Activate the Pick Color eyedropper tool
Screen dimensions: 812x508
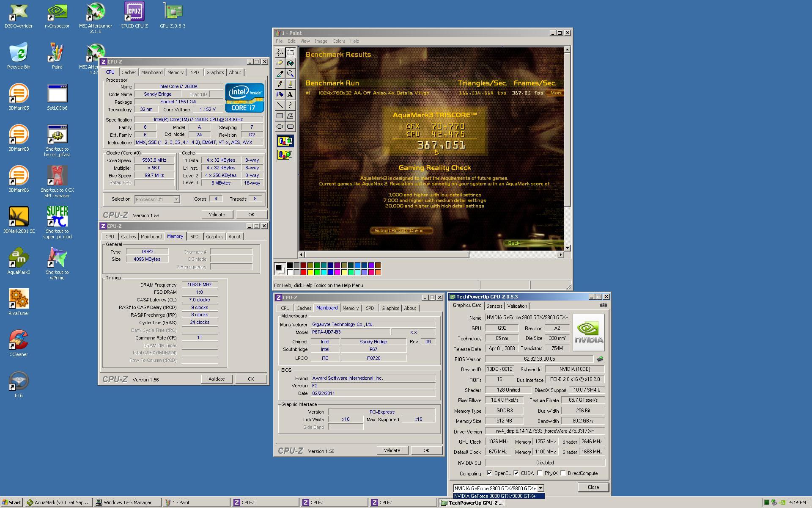[x=280, y=74]
